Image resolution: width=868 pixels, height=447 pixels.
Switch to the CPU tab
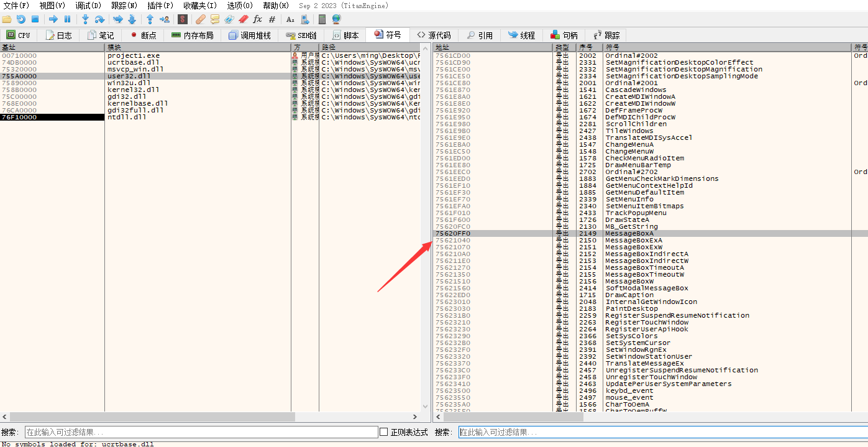19,35
